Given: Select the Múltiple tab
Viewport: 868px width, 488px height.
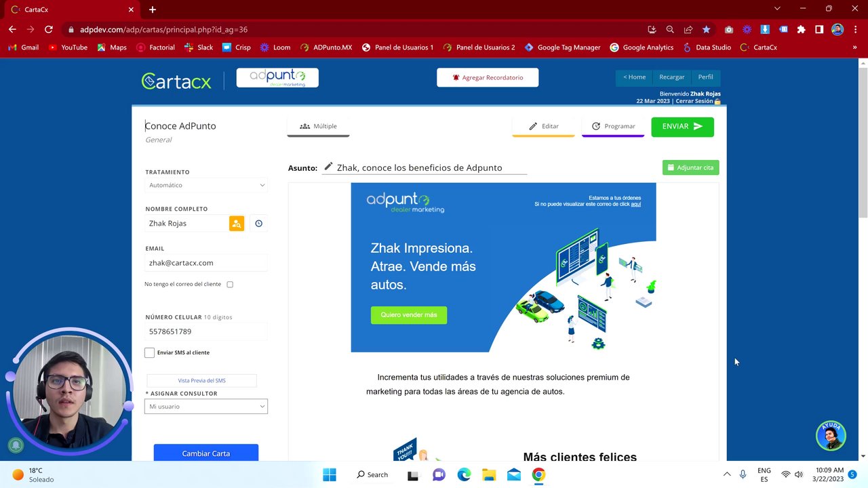Looking at the screenshot, I should tap(318, 127).
